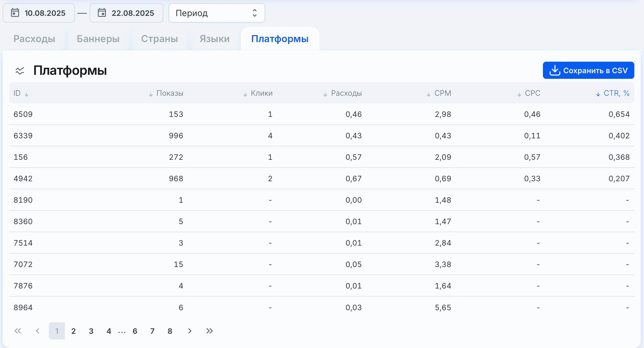The image size is (644, 348).
Task: Click the Расходы column header
Action: click(346, 93)
